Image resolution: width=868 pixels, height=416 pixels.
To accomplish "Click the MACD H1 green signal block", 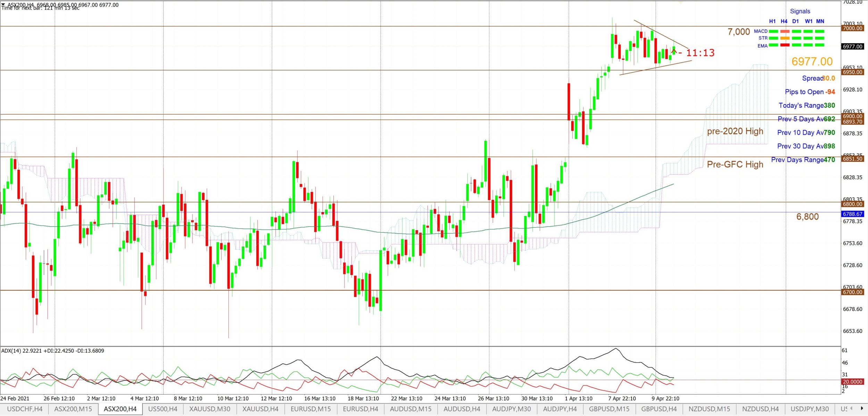I will 773,31.
